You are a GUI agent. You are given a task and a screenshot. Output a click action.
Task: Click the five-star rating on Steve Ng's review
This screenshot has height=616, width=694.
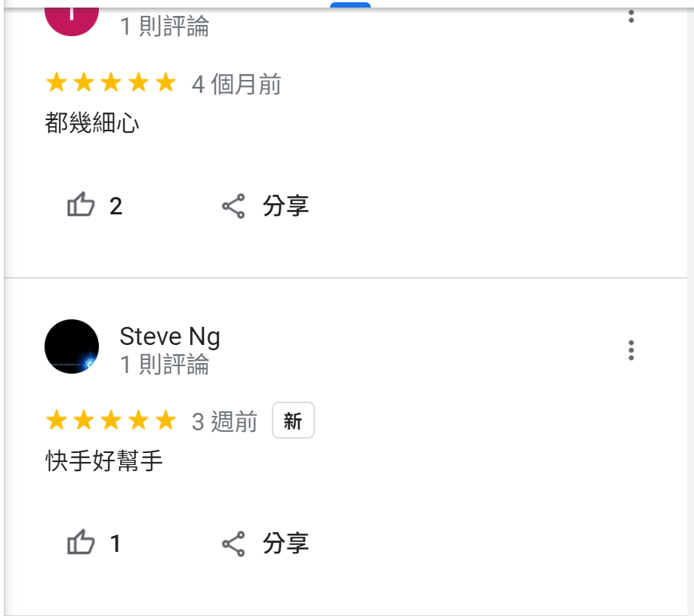[x=111, y=420]
